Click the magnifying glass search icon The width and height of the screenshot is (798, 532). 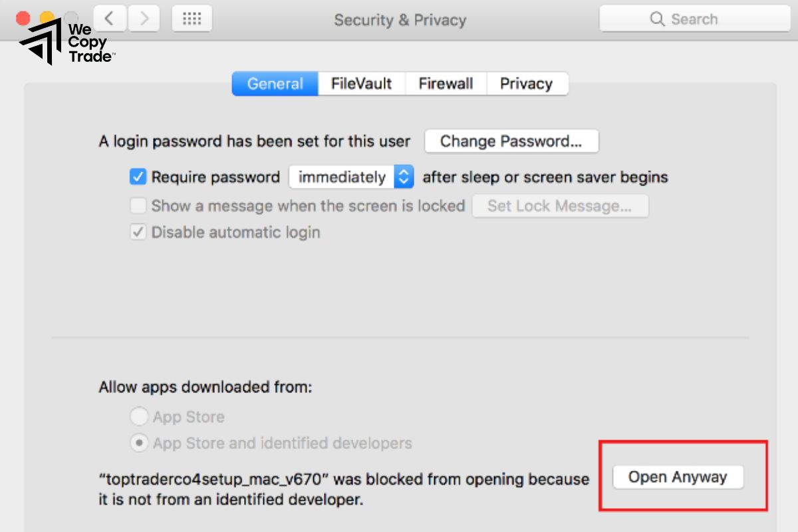point(657,19)
